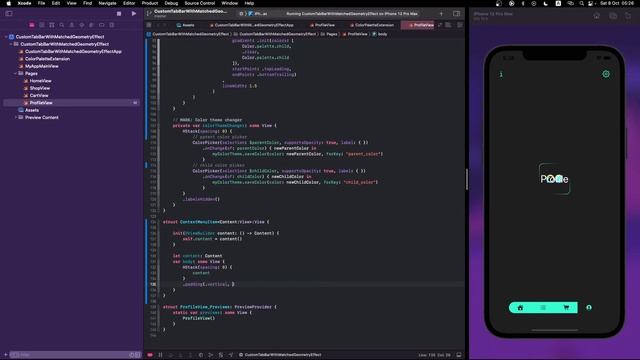This screenshot has height=360, width=640.
Task: Go back in editor history
Action: (159, 25)
